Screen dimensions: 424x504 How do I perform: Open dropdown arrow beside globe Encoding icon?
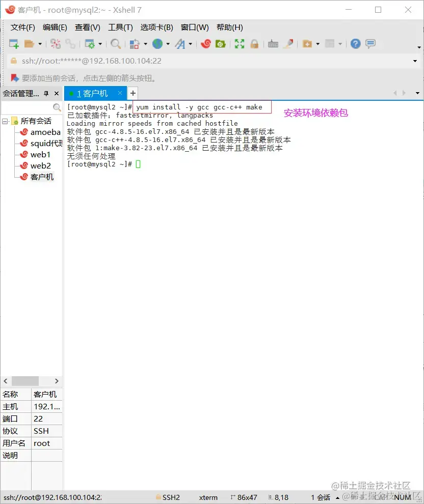tap(168, 44)
